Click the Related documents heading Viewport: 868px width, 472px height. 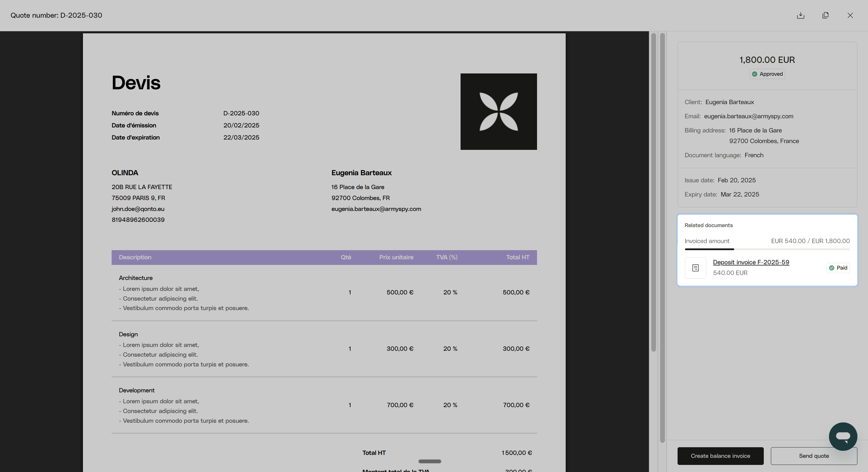(x=708, y=226)
